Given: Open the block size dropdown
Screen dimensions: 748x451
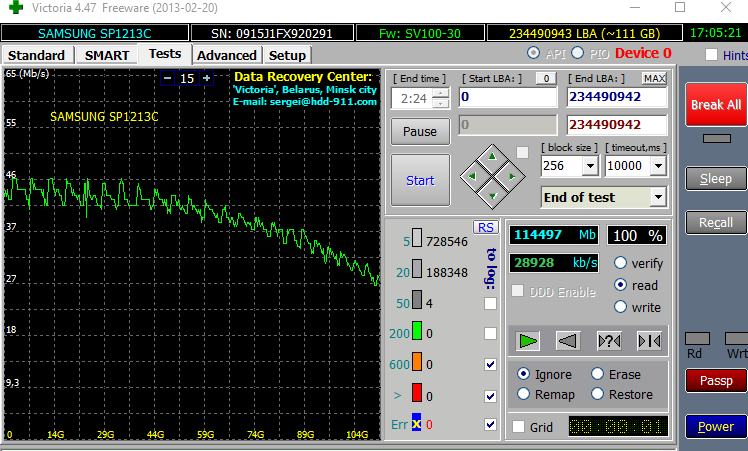Looking at the screenshot, I should (589, 166).
